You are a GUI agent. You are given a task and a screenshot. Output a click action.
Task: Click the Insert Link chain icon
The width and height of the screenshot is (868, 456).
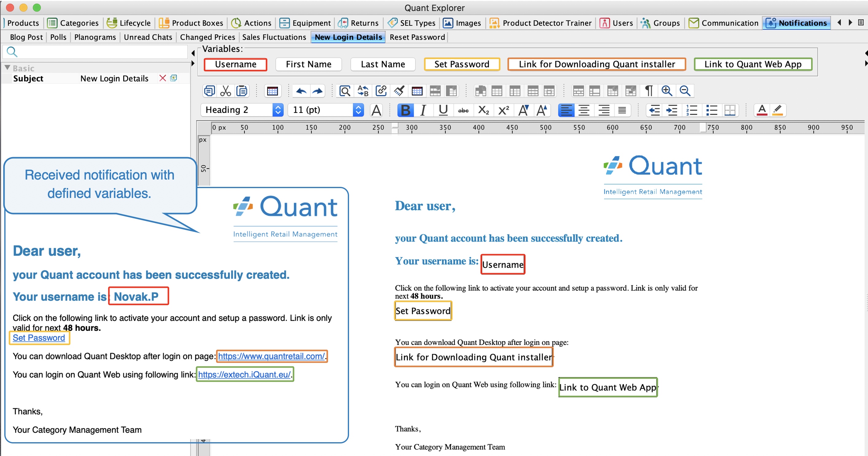pyautogui.click(x=381, y=91)
